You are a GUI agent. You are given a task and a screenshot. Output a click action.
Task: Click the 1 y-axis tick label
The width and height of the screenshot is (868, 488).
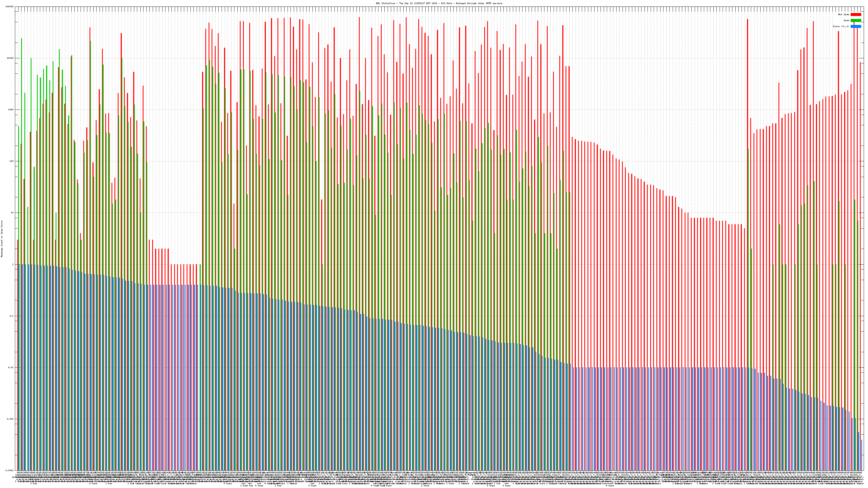pyautogui.click(x=13, y=264)
